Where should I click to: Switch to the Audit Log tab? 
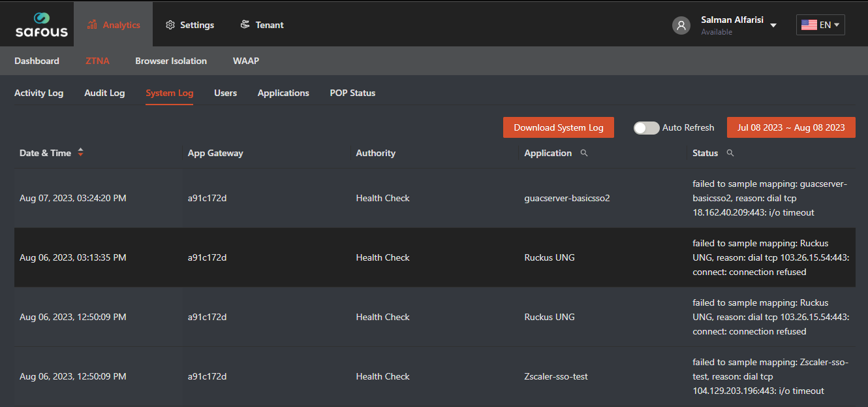coord(104,93)
